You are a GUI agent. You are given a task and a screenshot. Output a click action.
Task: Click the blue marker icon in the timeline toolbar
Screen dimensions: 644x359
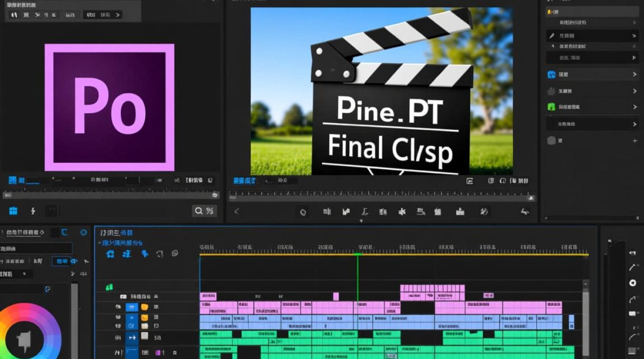click(145, 254)
